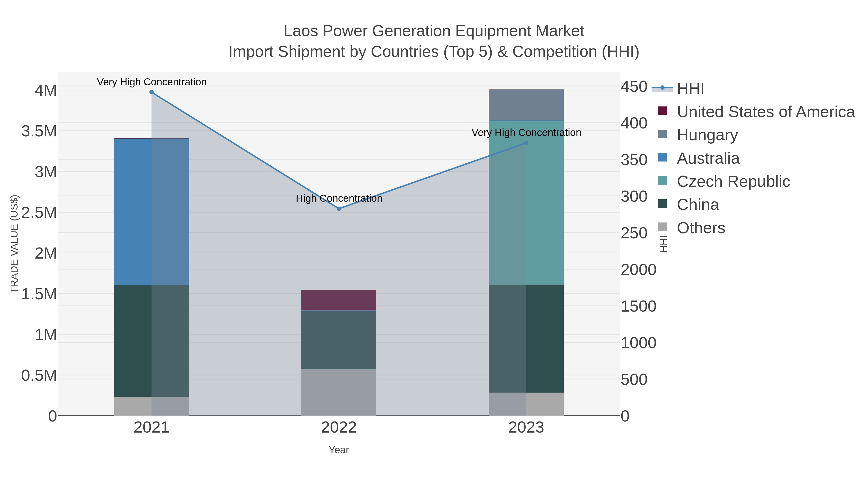This screenshot has height=488, width=868.
Task: Click the Hungary bar segment in 2023
Action: tap(526, 105)
